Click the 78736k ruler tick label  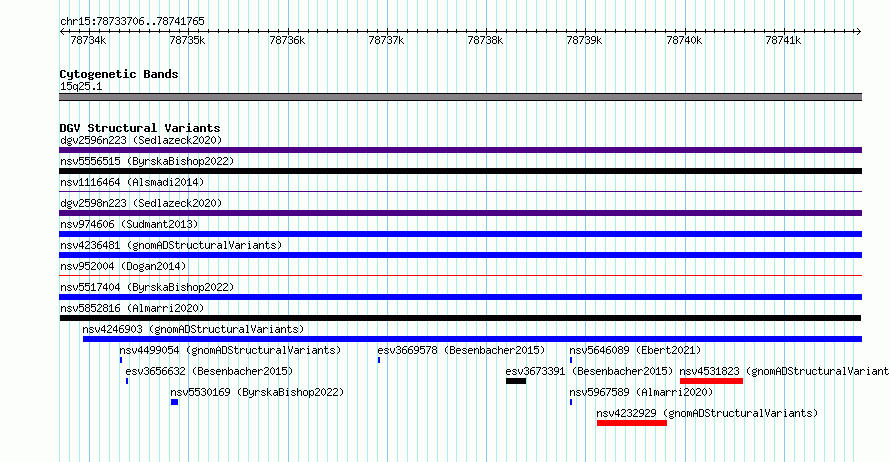(x=287, y=40)
